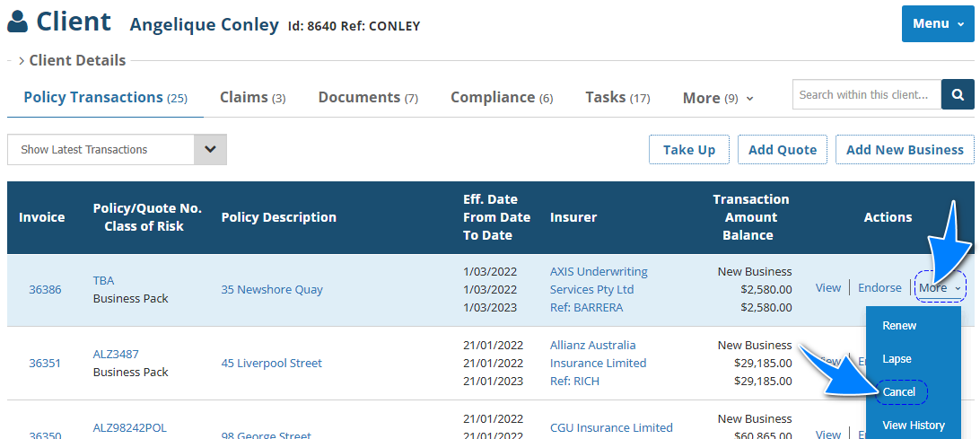
Task: Open the Show Latest Transactions dropdown
Action: (x=117, y=150)
